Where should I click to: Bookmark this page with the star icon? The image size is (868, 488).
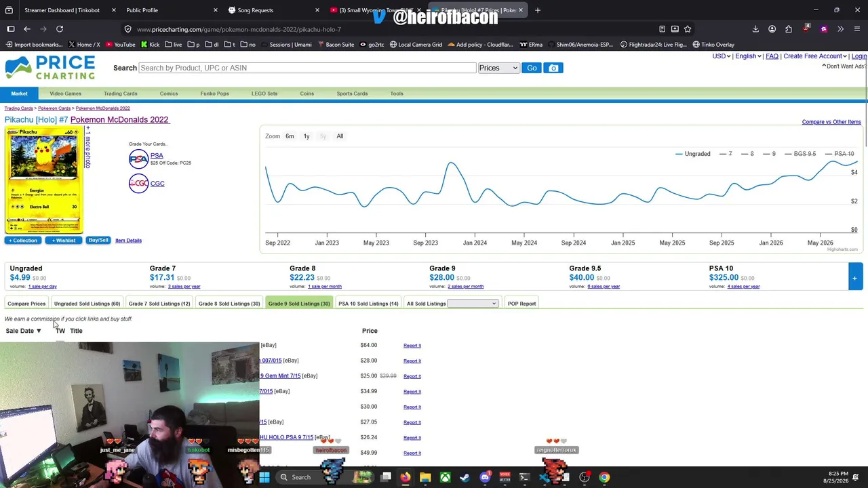688,29
